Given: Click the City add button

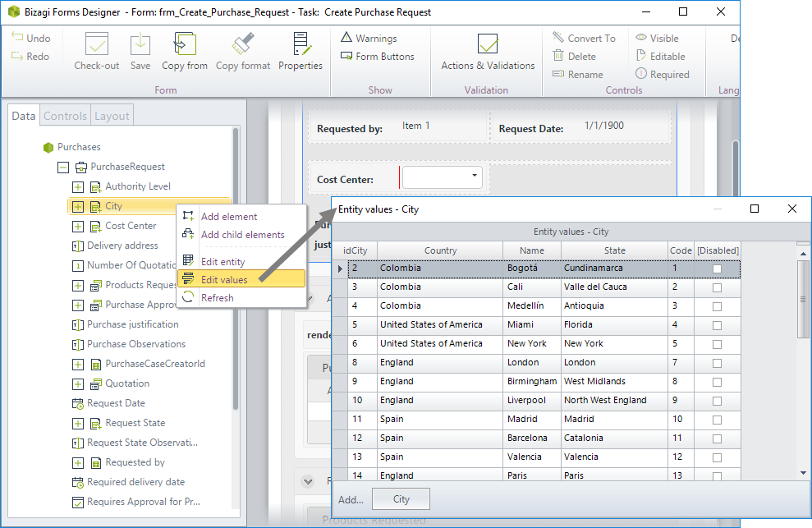Looking at the screenshot, I should pos(401,499).
